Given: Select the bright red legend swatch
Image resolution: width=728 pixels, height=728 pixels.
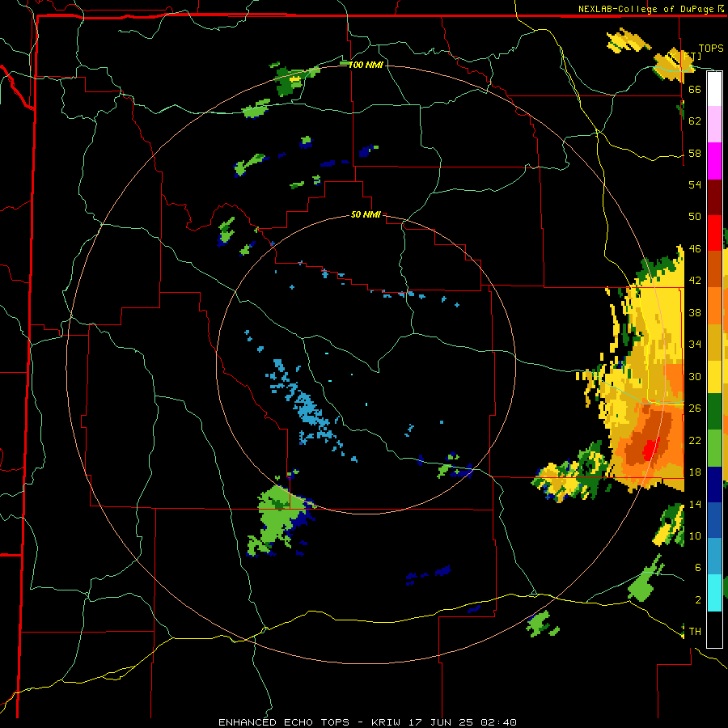Looking at the screenshot, I should point(714,233).
